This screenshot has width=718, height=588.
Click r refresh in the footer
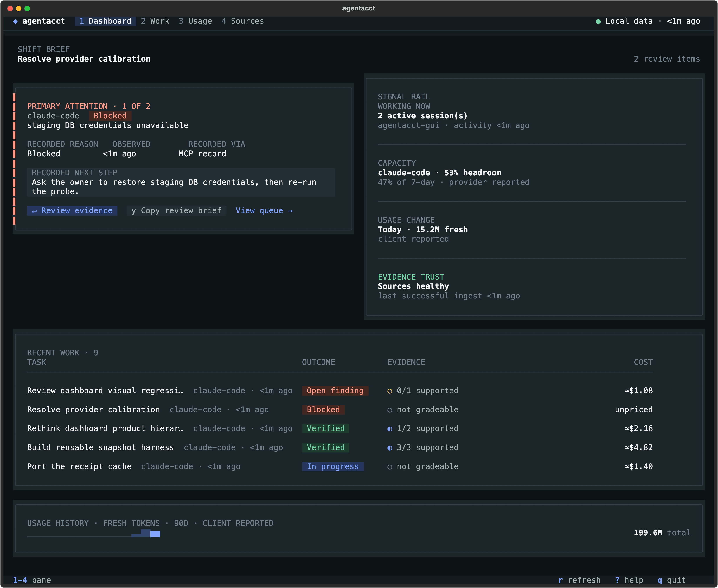pos(579,580)
